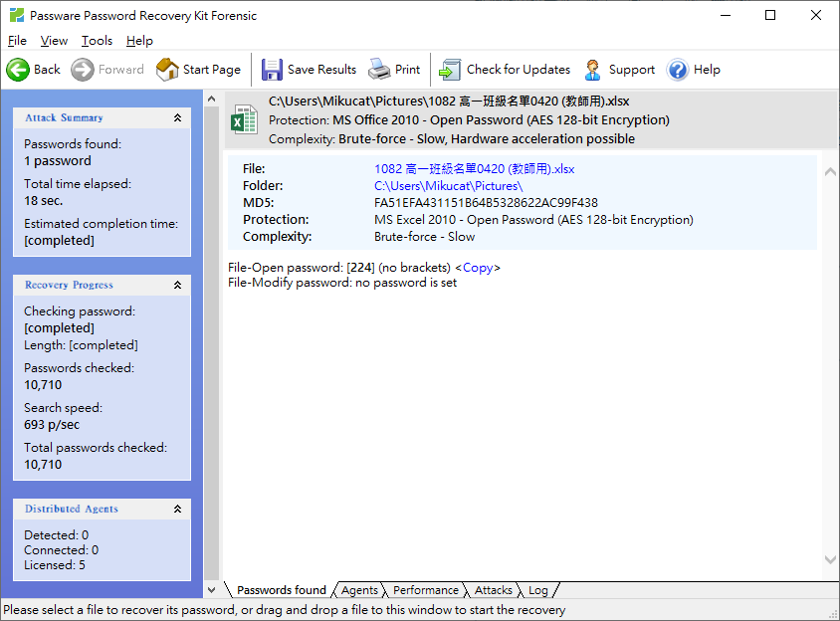Viewport: 840px width, 621px height.
Task: Click the Support toolbar label
Action: point(632,70)
